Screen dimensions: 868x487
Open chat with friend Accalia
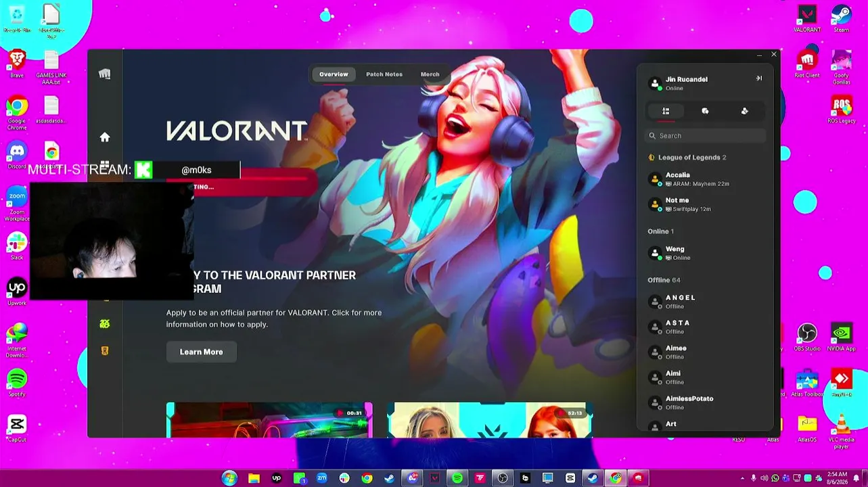706,179
